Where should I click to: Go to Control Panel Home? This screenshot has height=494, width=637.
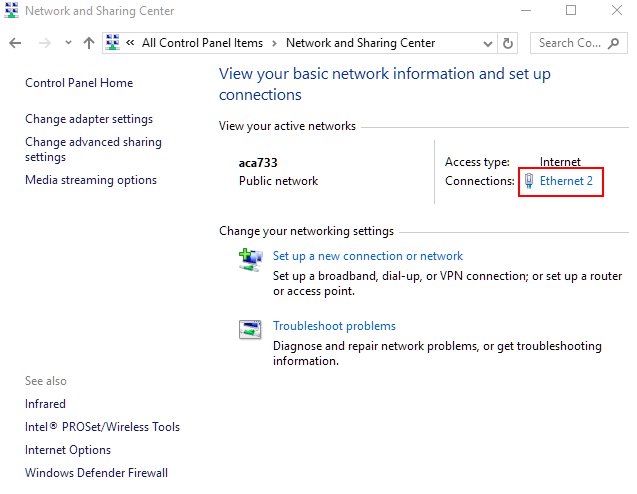[79, 83]
